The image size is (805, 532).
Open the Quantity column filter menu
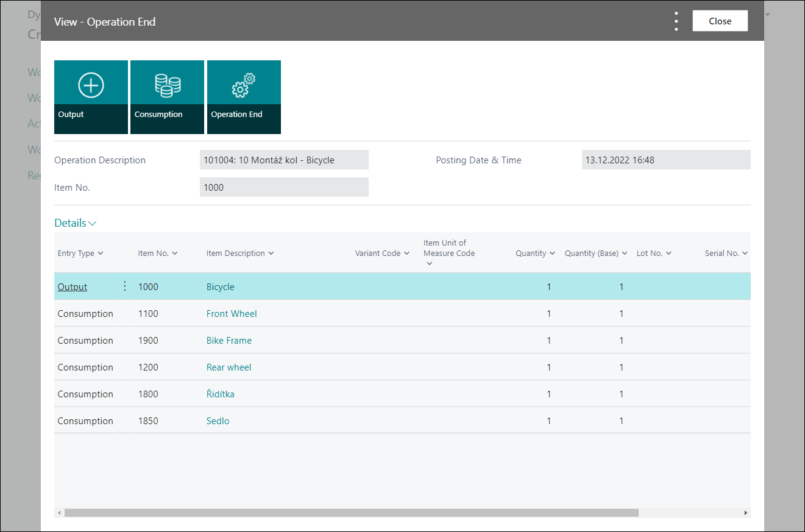551,253
